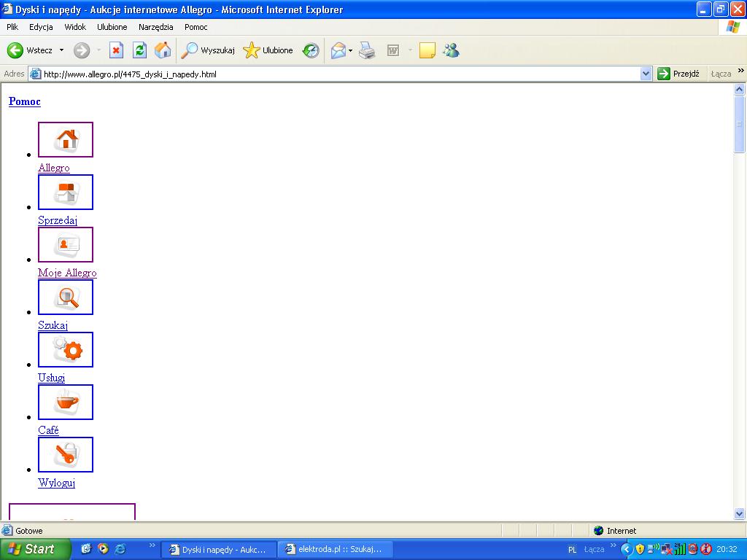This screenshot has height=560, width=747.
Task: Print the page with printer icon
Action: (367, 50)
